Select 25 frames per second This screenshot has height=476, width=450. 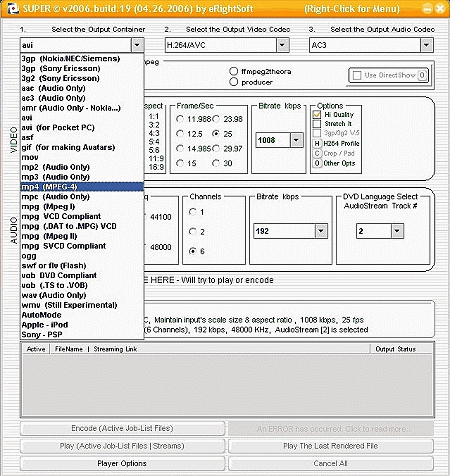click(216, 134)
